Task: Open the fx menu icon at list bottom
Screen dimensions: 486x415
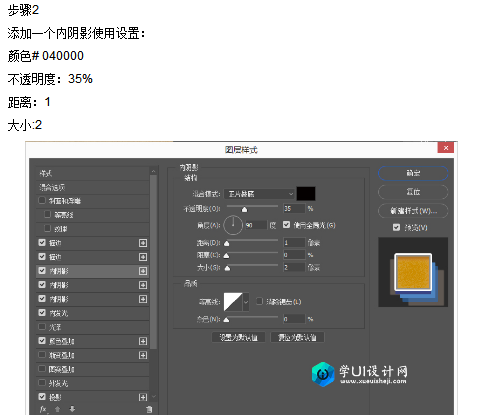Action: tap(43, 409)
